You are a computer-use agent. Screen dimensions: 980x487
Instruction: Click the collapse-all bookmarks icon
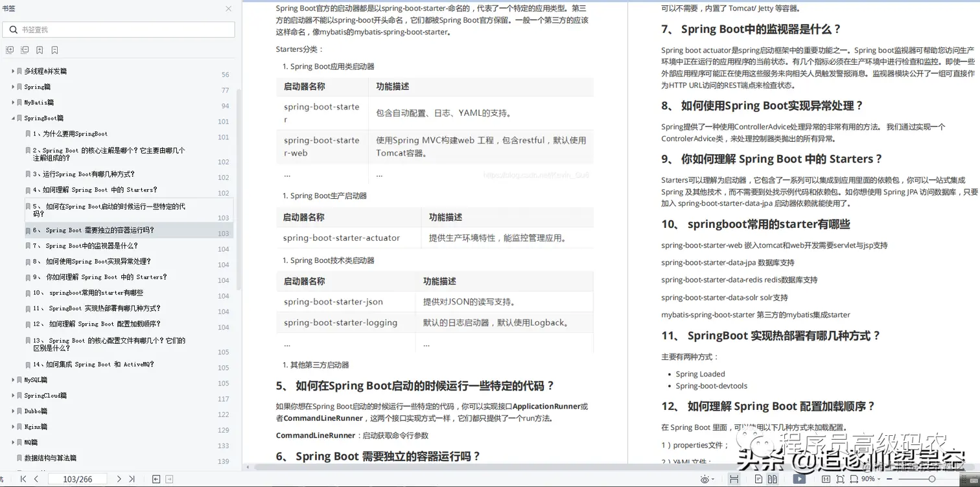pyautogui.click(x=25, y=50)
